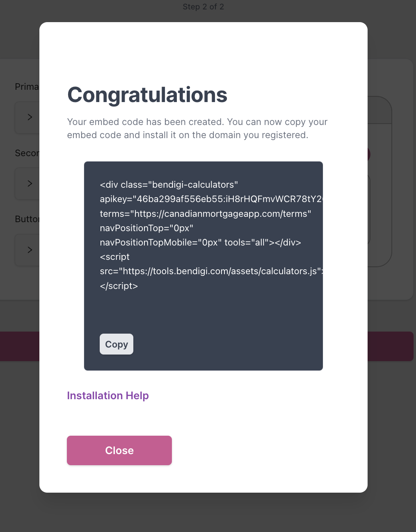Click the div class bendigi-calculators line
The image size is (416, 532).
[x=169, y=185]
